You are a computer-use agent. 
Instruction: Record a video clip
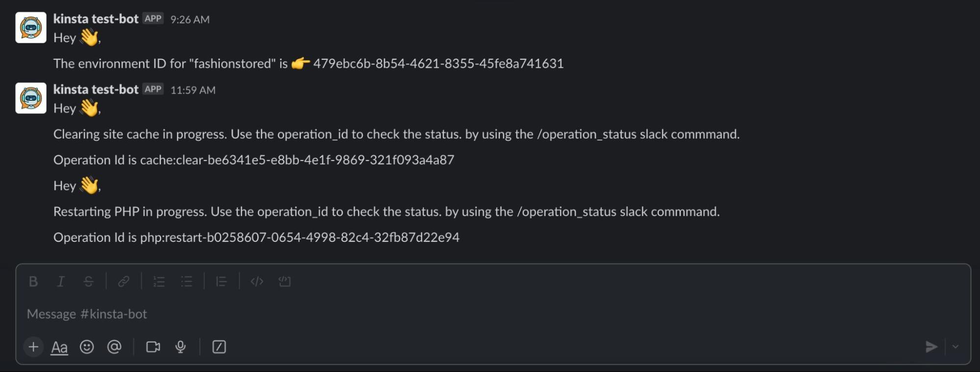(x=153, y=347)
